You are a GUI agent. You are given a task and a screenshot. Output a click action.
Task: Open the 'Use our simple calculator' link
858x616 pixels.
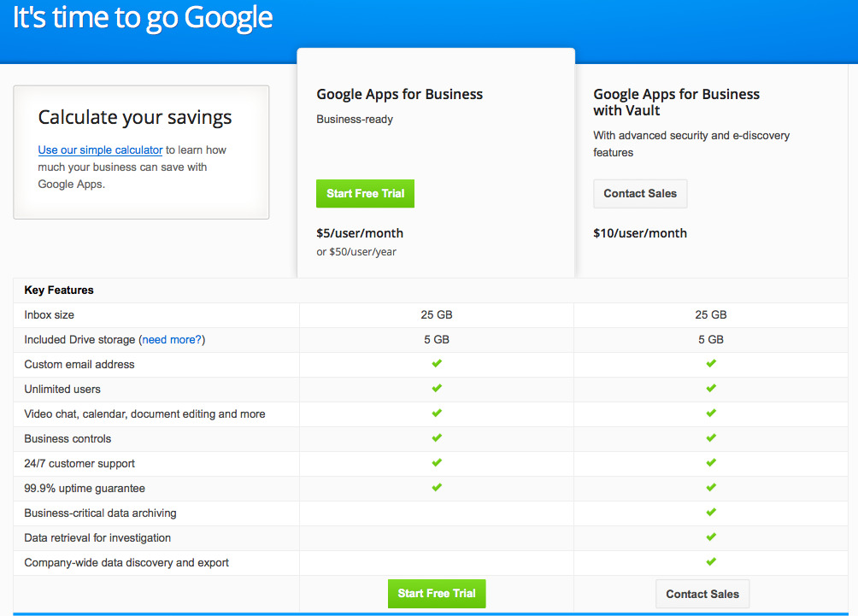[x=100, y=150]
